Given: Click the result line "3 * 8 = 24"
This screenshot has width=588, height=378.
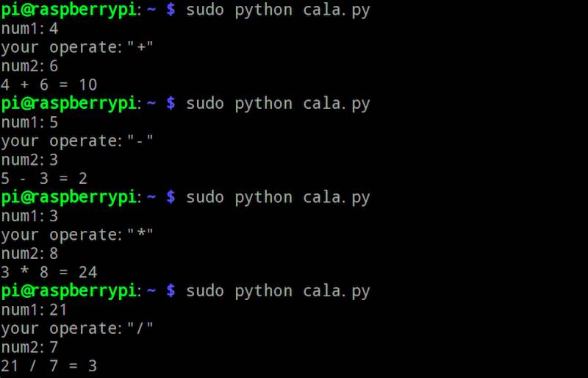Looking at the screenshot, I should 49,272.
